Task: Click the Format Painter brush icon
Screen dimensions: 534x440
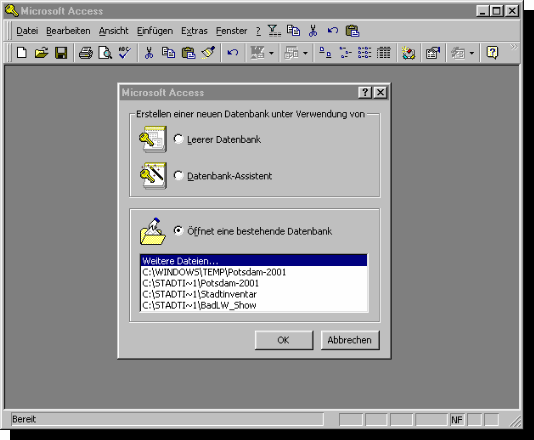Action: 208,53
